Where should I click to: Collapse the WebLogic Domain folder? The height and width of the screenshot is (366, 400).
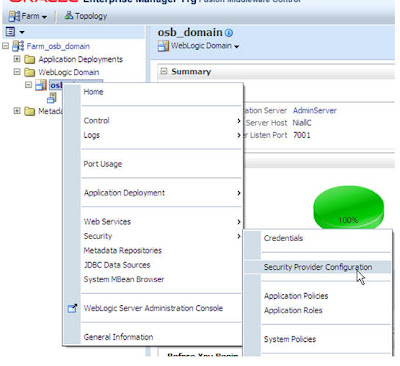(17, 72)
